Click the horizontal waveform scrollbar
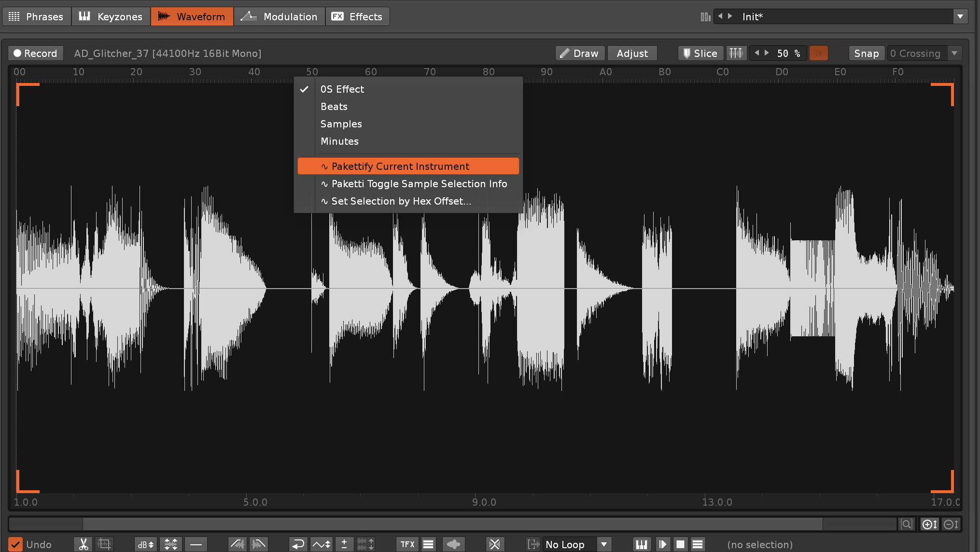Screen dimensions: 980x552 pyautogui.click(x=452, y=524)
